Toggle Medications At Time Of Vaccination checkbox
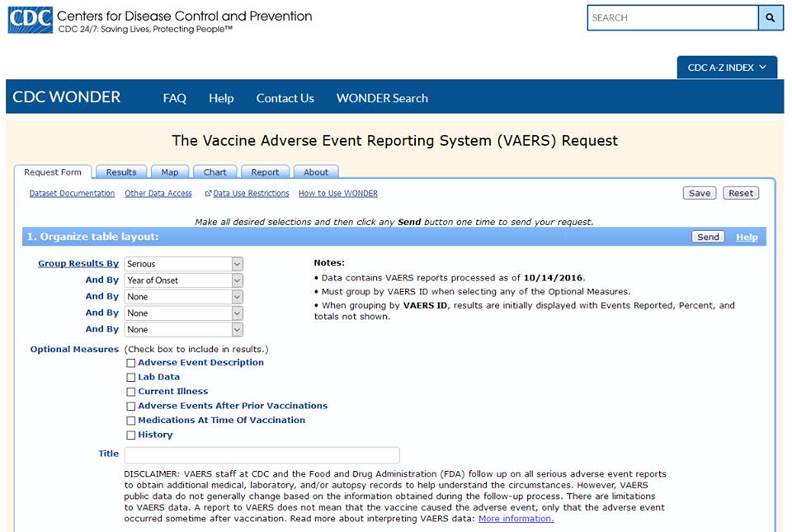Viewport: 792px width, 532px height. [x=131, y=421]
